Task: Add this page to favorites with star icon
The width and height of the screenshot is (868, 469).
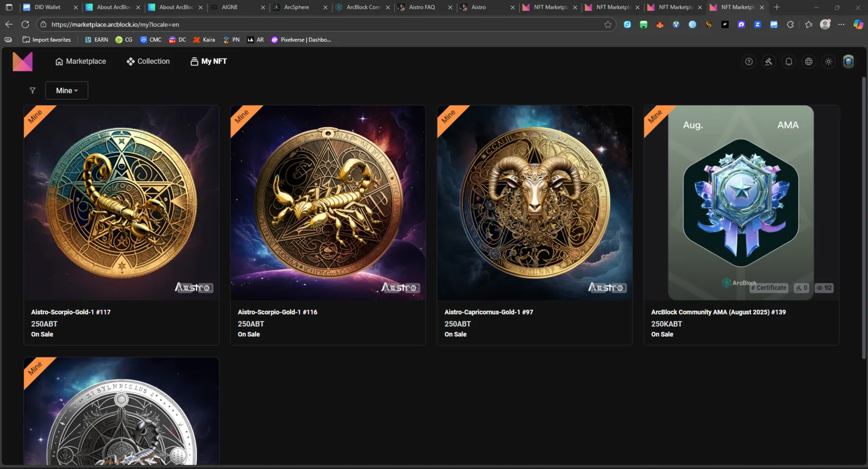Action: tap(608, 24)
